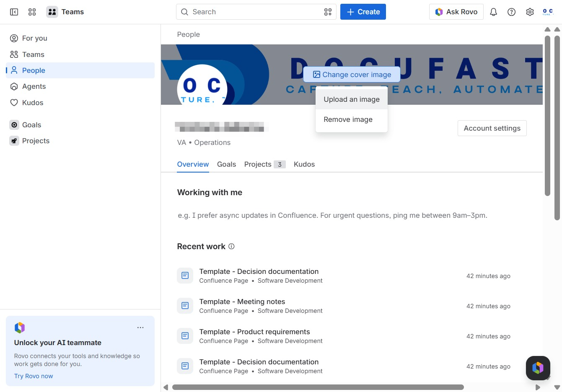Image resolution: width=562 pixels, height=392 pixels.
Task: Click the Teams sidebar people icon
Action: coord(14,54)
